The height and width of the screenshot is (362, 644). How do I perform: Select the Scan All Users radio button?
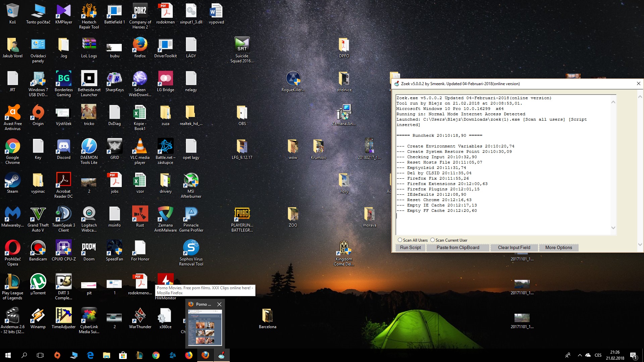400,240
